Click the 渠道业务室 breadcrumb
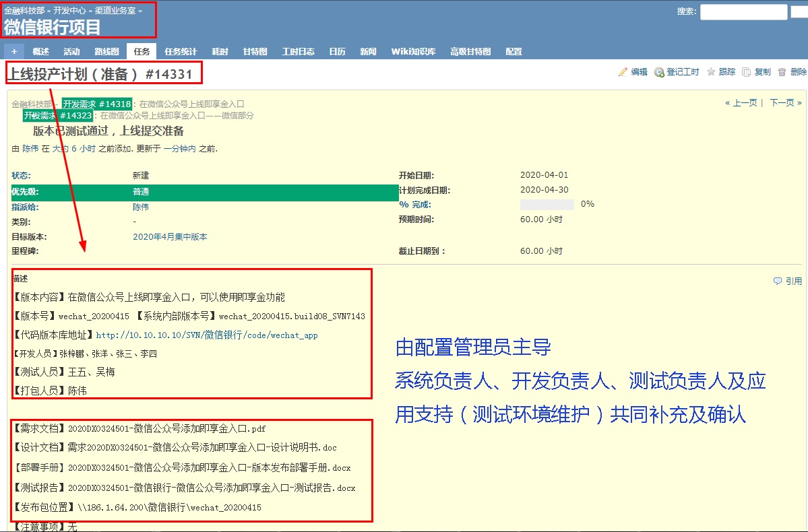808x532 pixels. click(115, 10)
